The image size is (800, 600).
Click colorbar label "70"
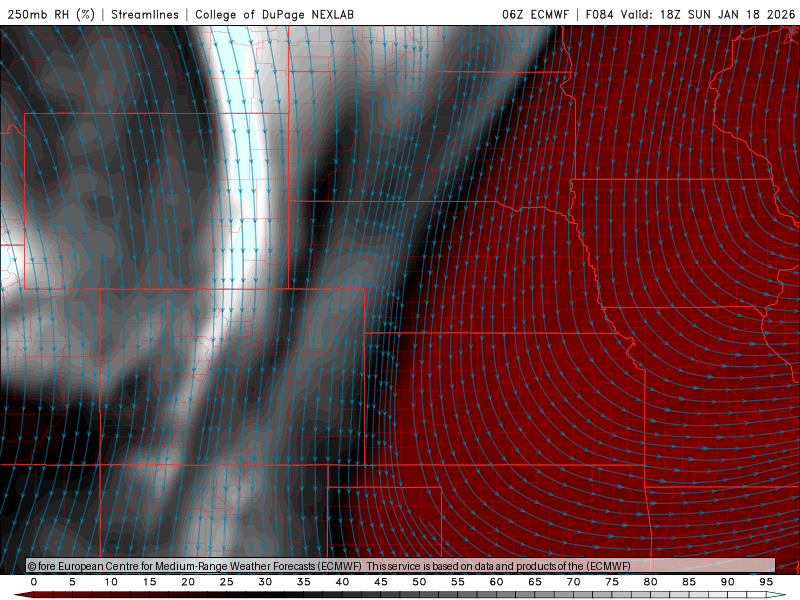(x=573, y=582)
